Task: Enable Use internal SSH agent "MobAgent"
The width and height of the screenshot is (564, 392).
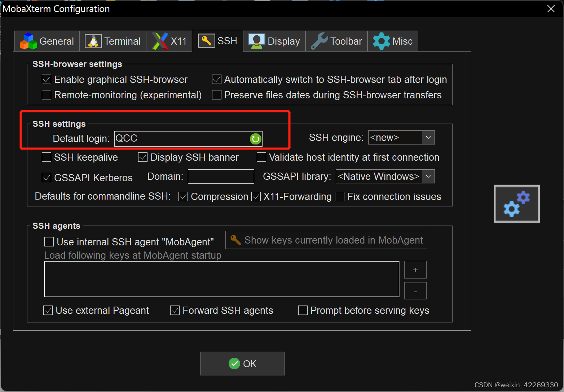Action: click(x=49, y=242)
